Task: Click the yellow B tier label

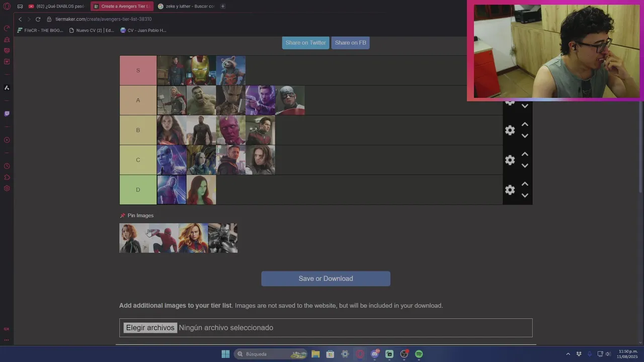Action: pyautogui.click(x=138, y=130)
